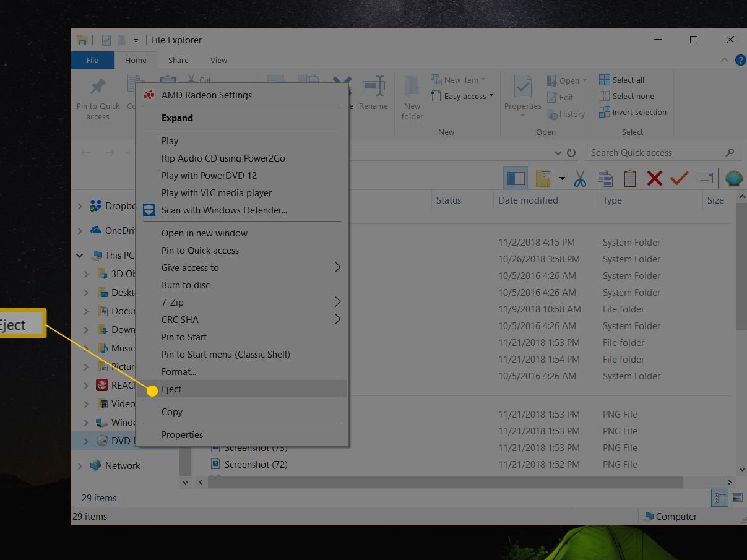Open the Give access to submenu arrow

[x=338, y=267]
